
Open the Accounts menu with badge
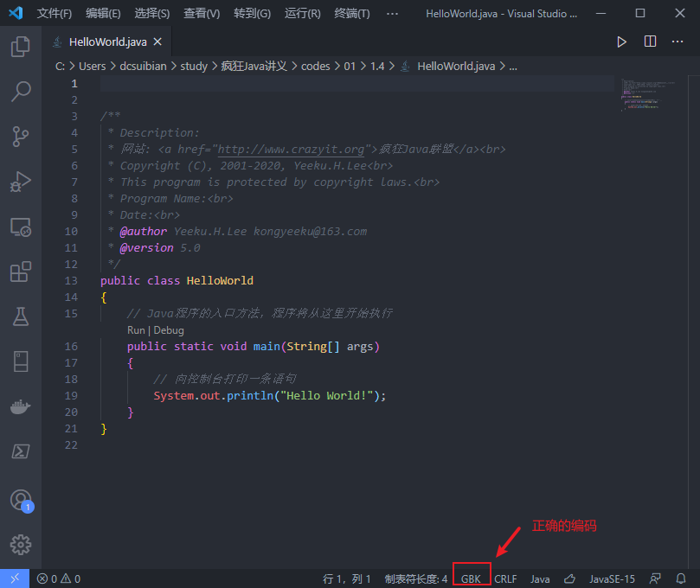(x=21, y=500)
